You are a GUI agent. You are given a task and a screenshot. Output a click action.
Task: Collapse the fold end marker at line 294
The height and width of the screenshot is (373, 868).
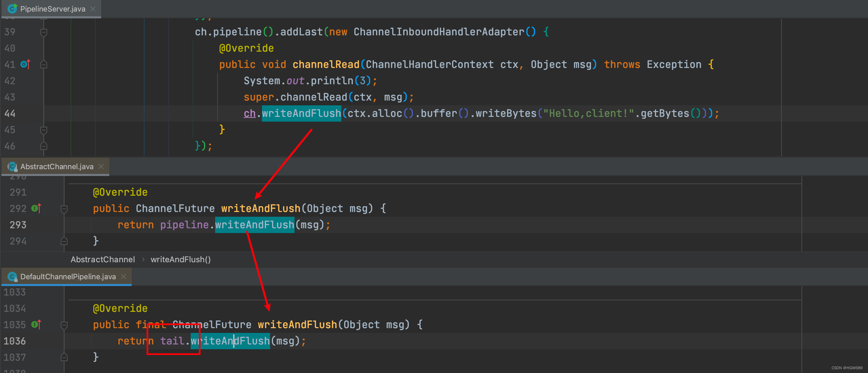(x=64, y=241)
